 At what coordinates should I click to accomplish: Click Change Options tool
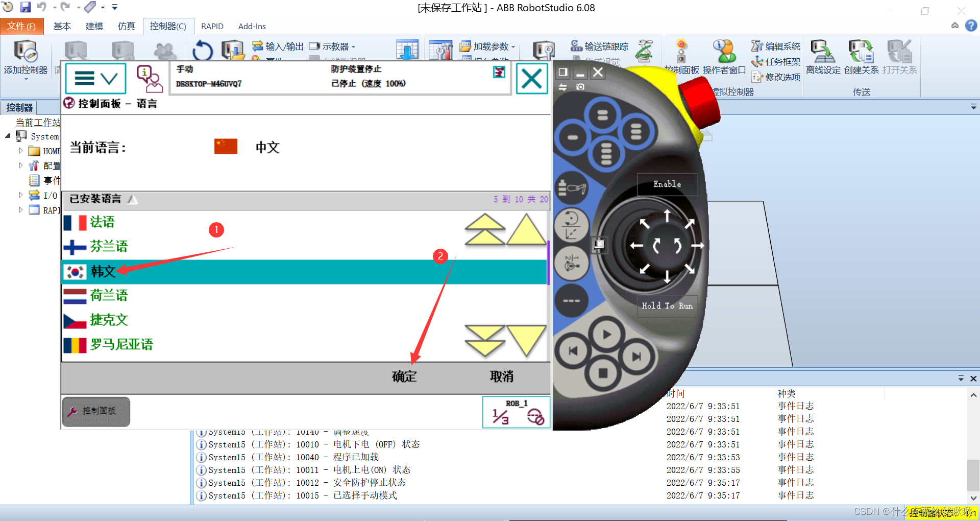coord(776,77)
